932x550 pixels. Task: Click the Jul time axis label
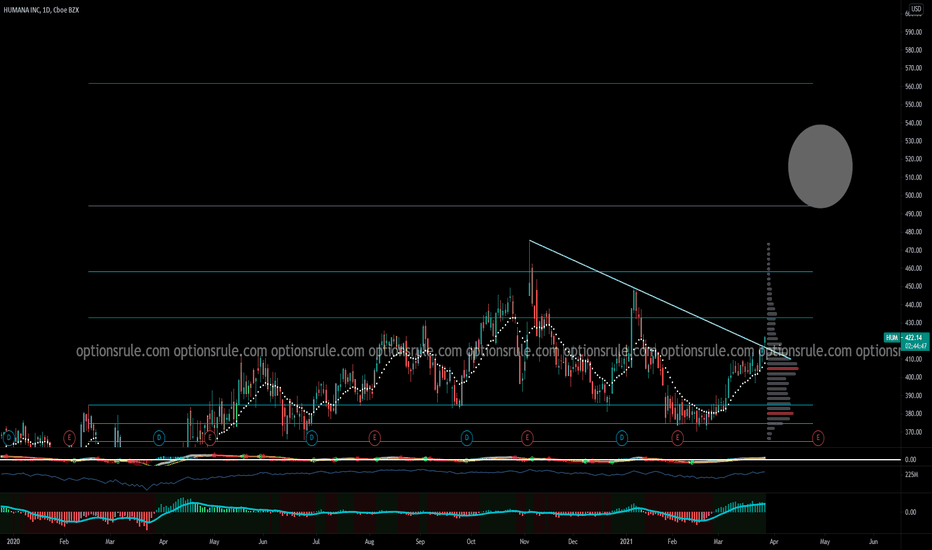[x=317, y=542]
